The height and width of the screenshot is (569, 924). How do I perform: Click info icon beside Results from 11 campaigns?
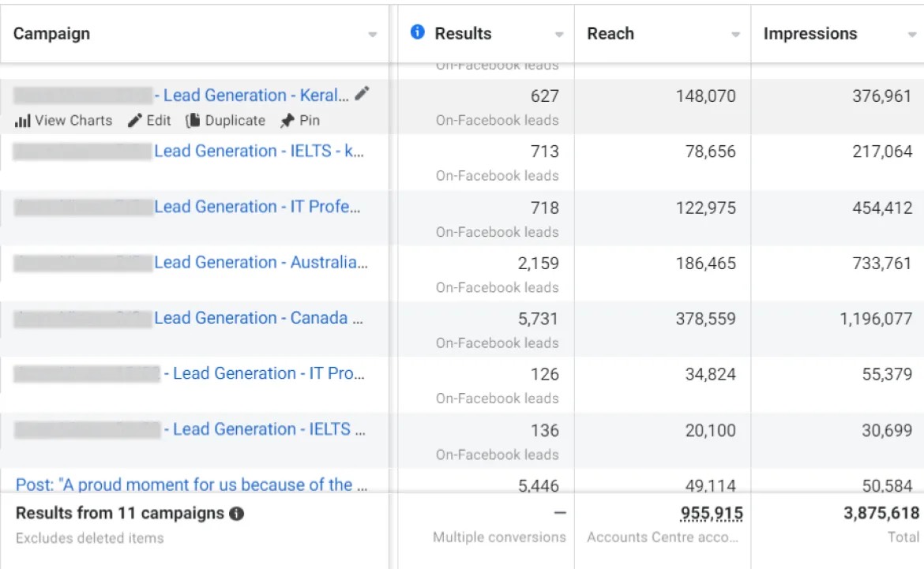pos(236,514)
